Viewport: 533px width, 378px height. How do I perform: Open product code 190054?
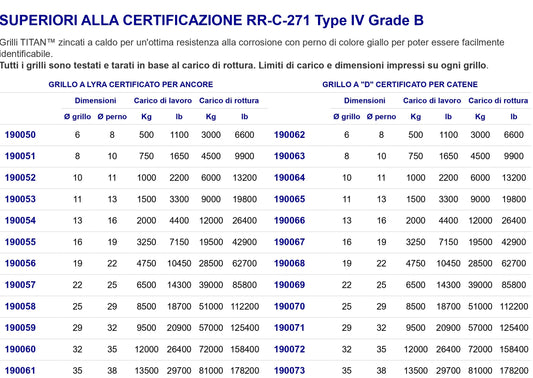tap(20, 220)
